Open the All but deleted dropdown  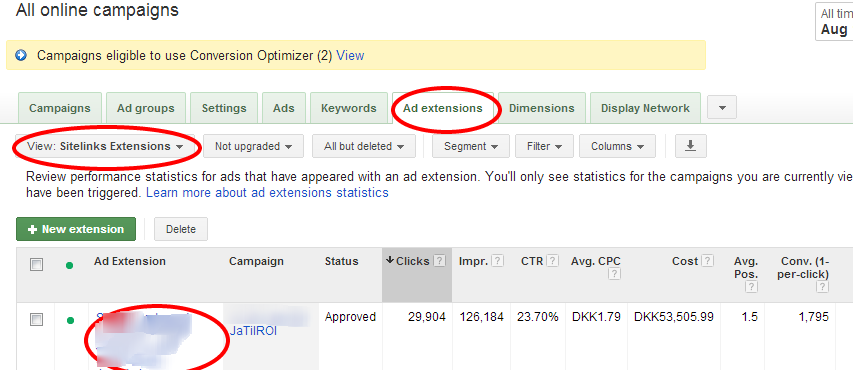364,146
